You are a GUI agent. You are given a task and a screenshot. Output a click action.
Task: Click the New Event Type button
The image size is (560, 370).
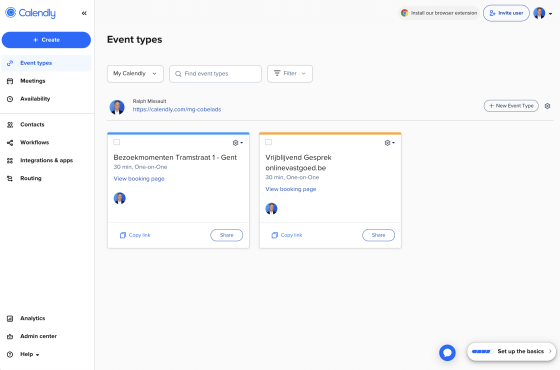(511, 106)
